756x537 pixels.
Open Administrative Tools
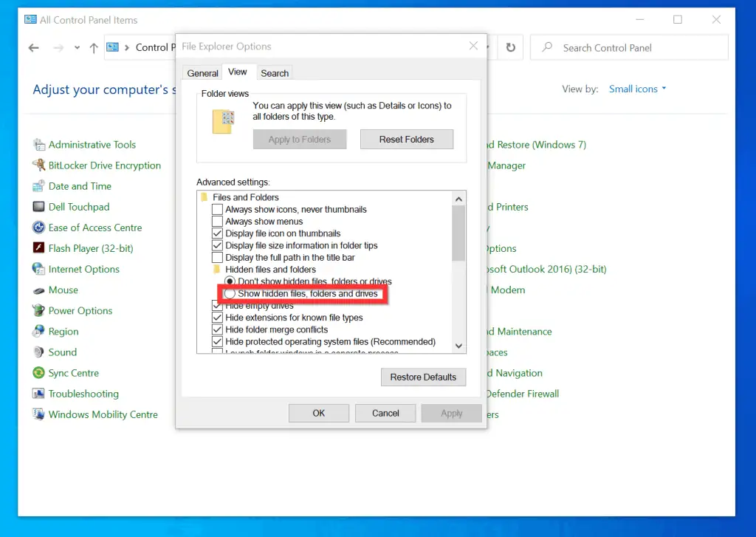click(92, 144)
